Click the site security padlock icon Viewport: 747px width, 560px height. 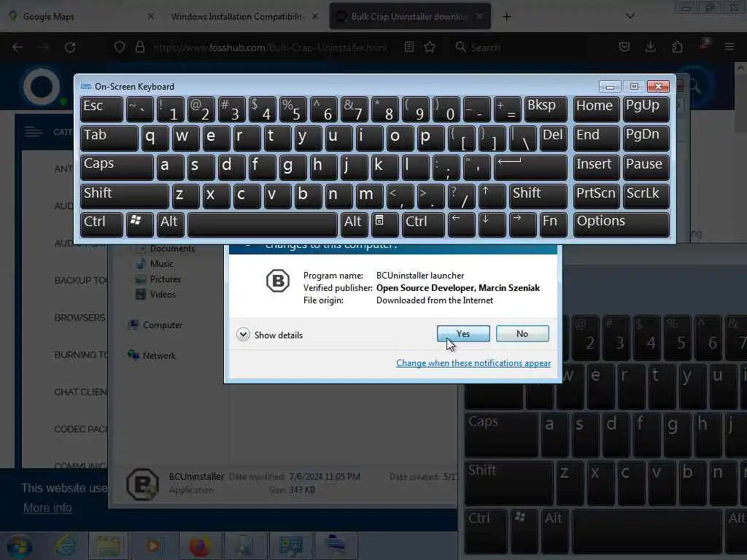[x=139, y=47]
